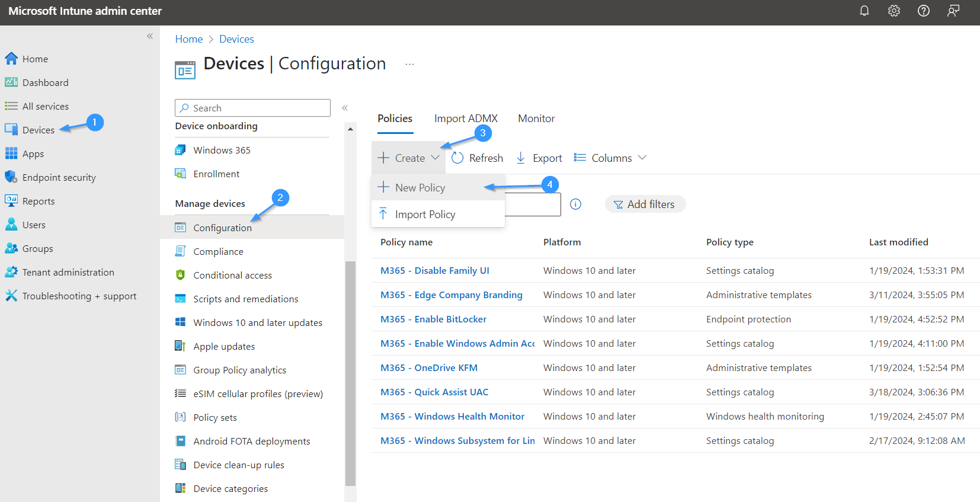Click the Apps grid icon
This screenshot has width=980, height=502.
11,154
